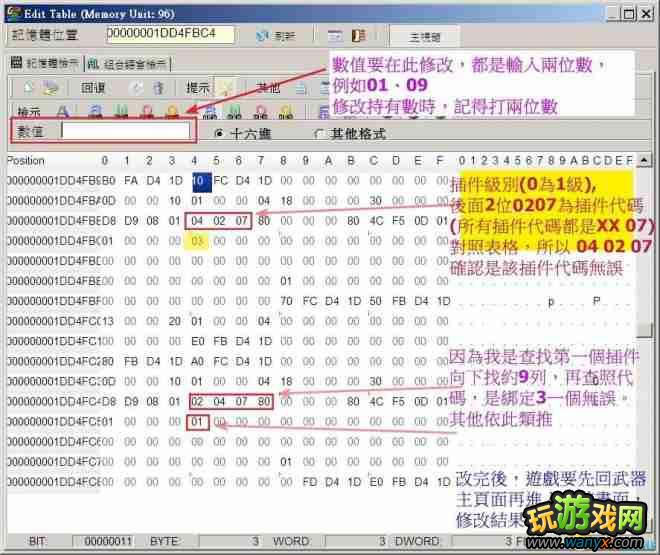The width and height of the screenshot is (660, 555).
Task: Click the new document icon in toolbar
Action: (27, 87)
